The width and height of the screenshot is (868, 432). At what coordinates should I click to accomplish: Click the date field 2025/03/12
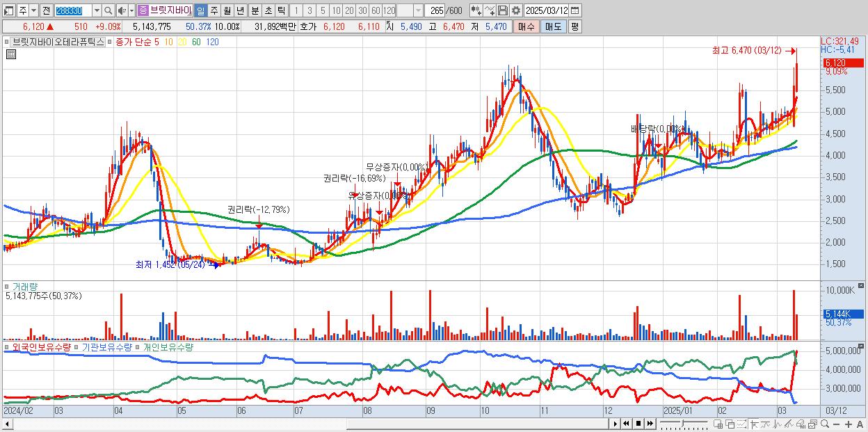point(547,11)
